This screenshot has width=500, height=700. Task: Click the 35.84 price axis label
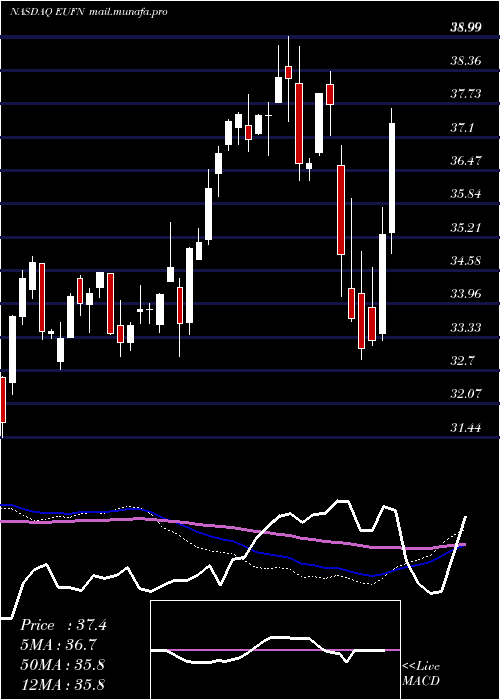tap(466, 194)
